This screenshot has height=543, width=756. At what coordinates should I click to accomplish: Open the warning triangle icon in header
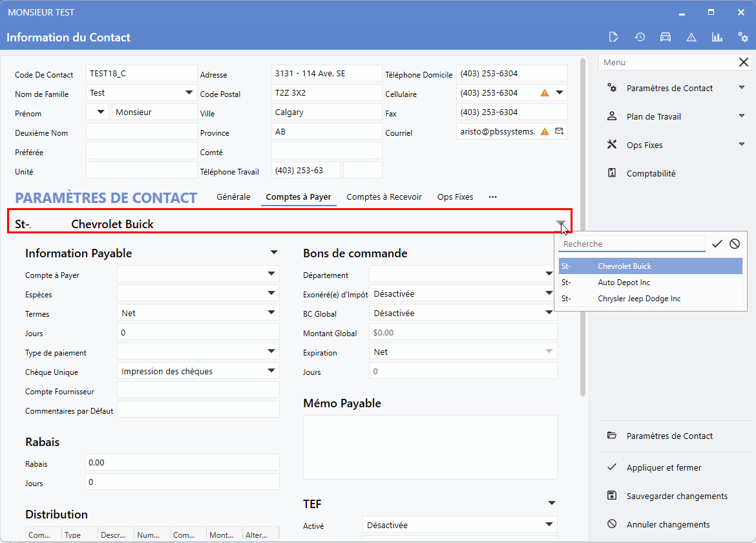click(691, 37)
